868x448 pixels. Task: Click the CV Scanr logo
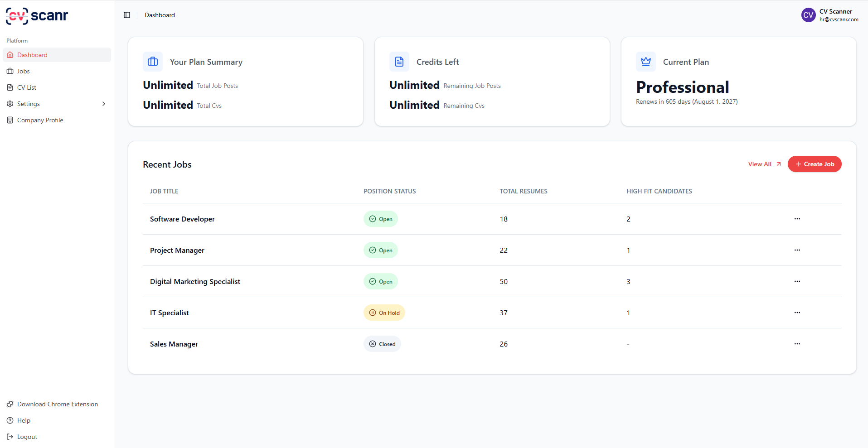coord(37,16)
